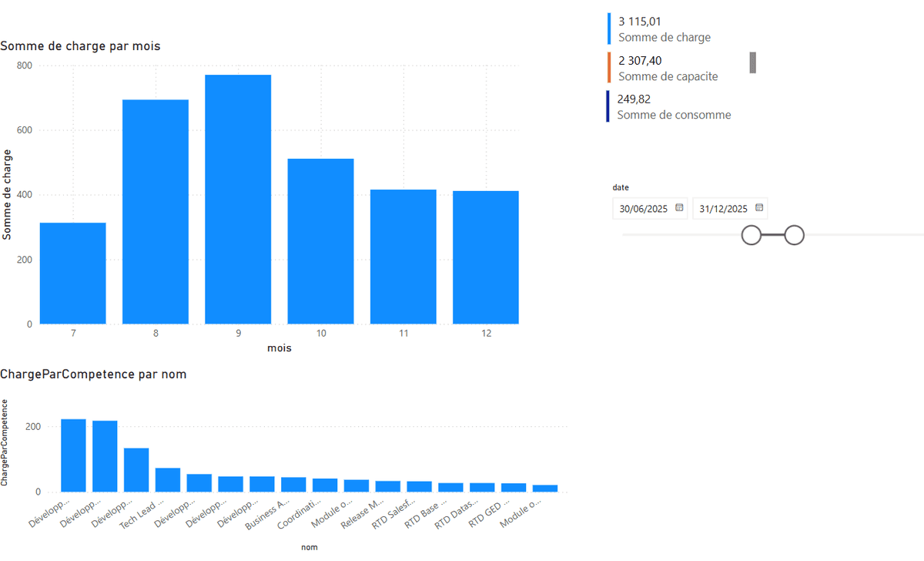
Task: Click the end date field 31/12/2025
Action: tap(724, 209)
